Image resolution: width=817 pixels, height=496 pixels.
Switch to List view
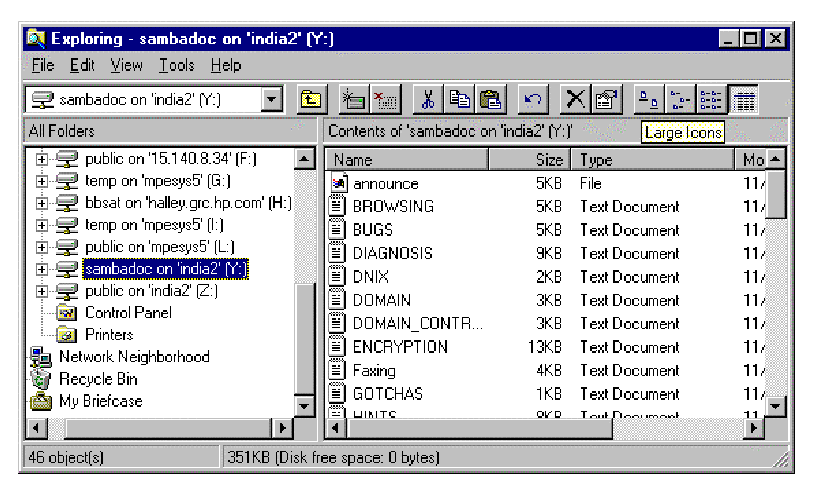tap(711, 99)
